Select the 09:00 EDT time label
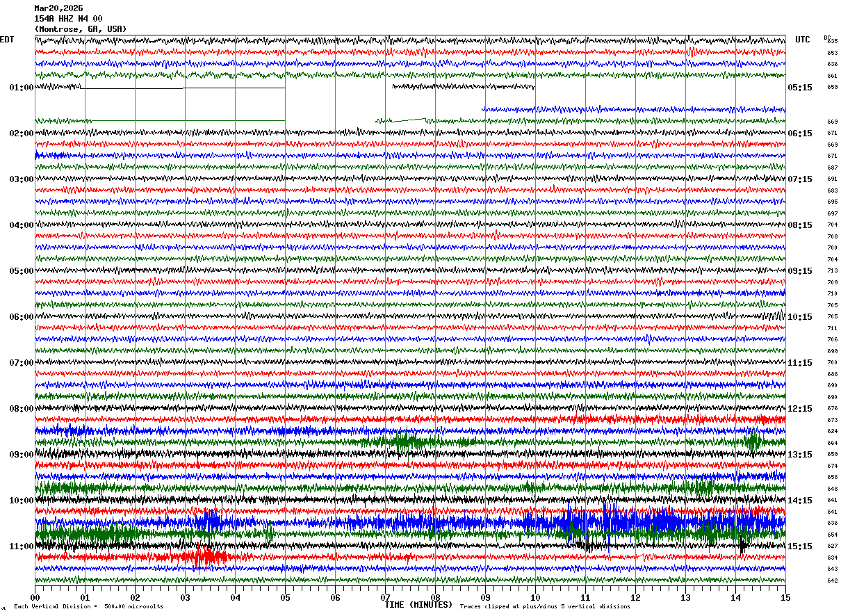Image resolution: width=841 pixels, height=616 pixels. [22, 455]
